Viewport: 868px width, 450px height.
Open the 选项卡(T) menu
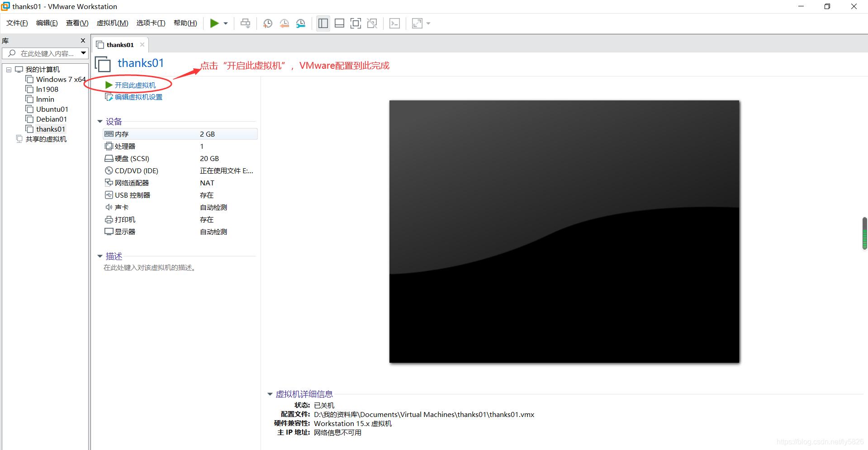coord(151,23)
